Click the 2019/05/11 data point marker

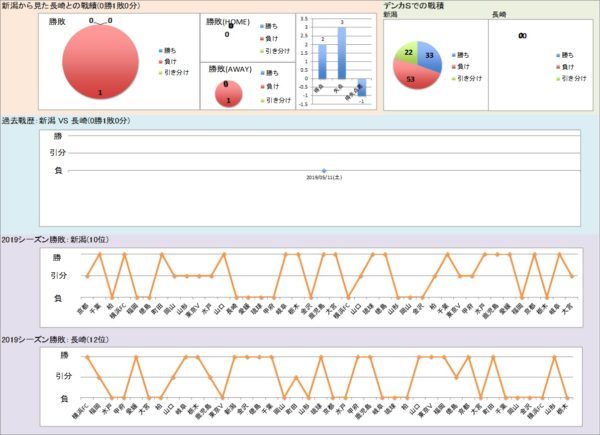(x=324, y=169)
